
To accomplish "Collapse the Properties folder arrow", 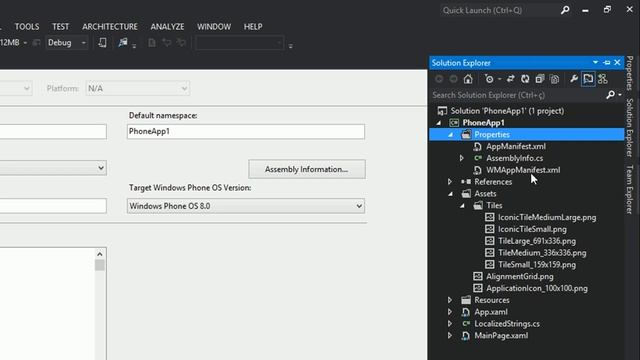I will coord(450,134).
